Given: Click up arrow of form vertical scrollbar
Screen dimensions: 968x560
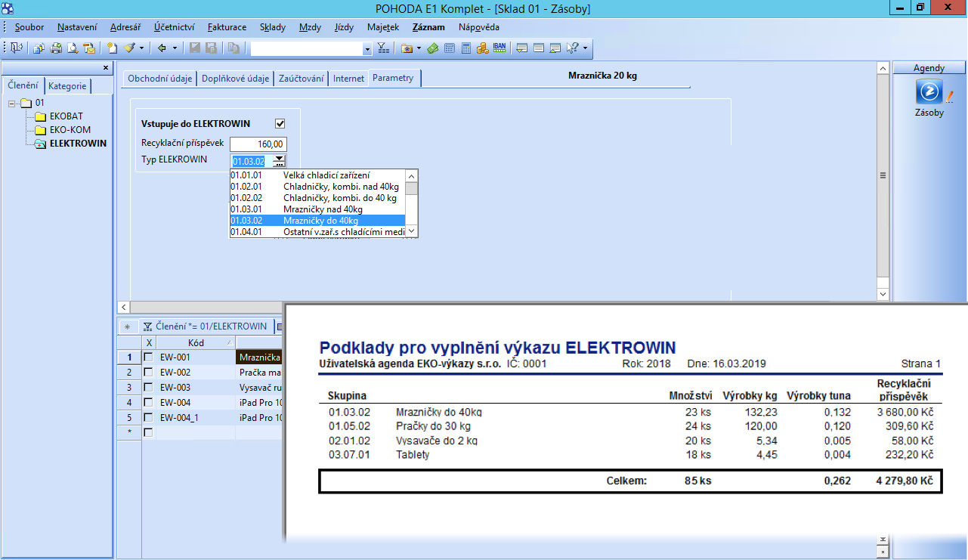Looking at the screenshot, I should click(x=883, y=68).
